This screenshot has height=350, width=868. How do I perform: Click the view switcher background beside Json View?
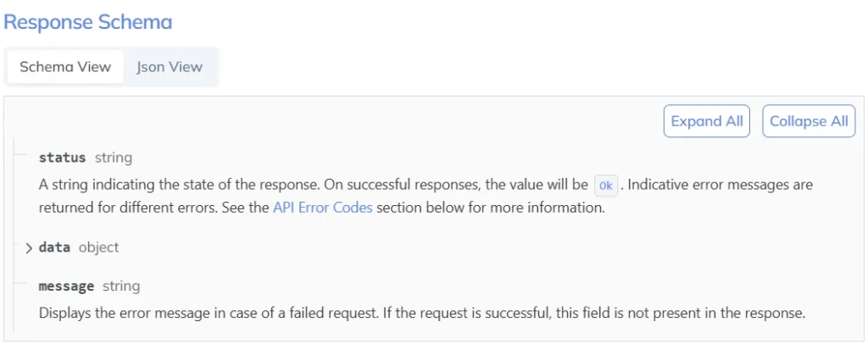(x=215, y=67)
